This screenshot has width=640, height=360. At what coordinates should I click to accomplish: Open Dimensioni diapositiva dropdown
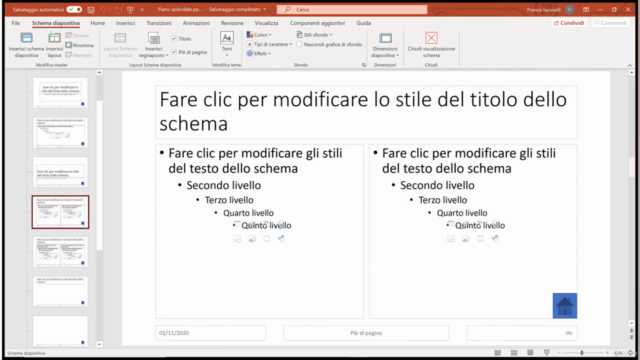[x=385, y=44]
